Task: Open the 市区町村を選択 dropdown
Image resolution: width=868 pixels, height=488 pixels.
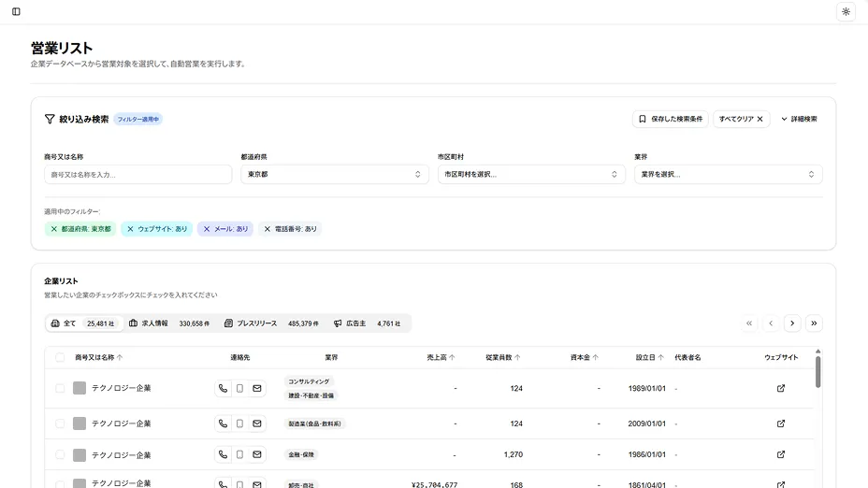Action: [x=531, y=174]
